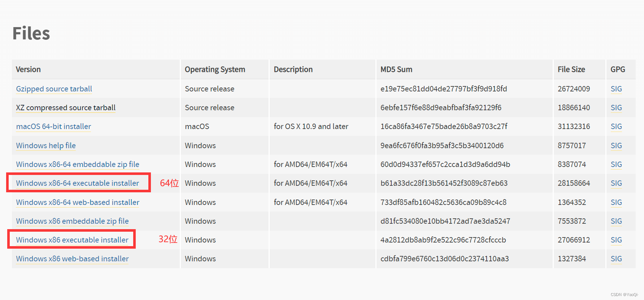644x300 pixels.
Task: Open SIG link for Gzipped source tarball
Action: pos(616,89)
